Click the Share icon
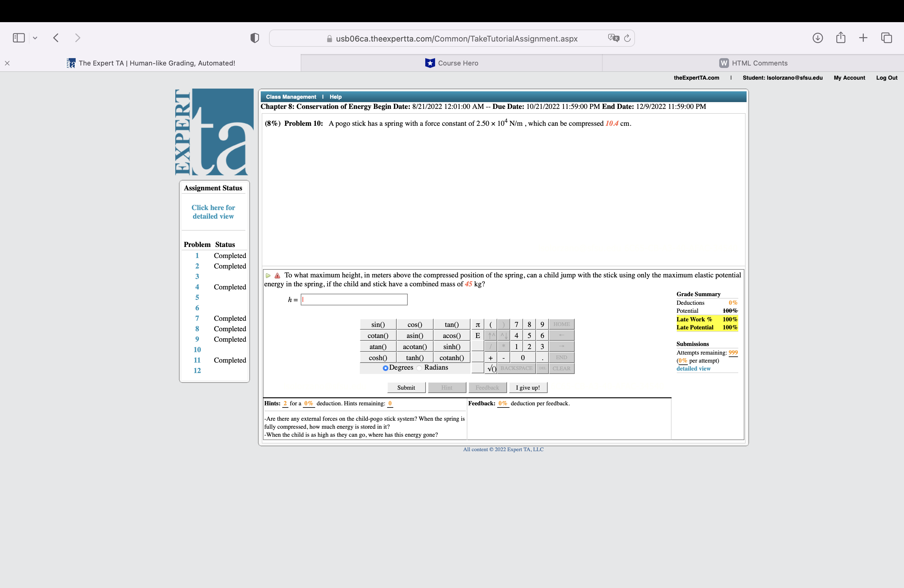 pyautogui.click(x=840, y=38)
